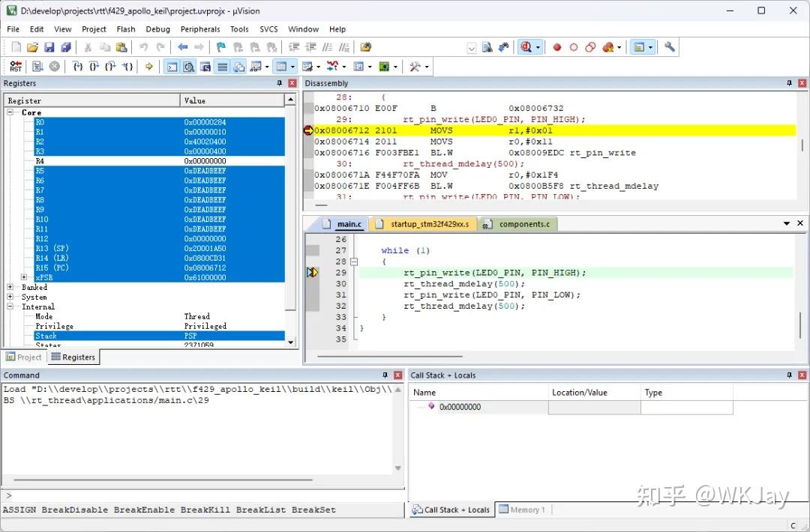Screen dimensions: 810x532
Task: Expand the xPSR register node
Action: coord(25,277)
